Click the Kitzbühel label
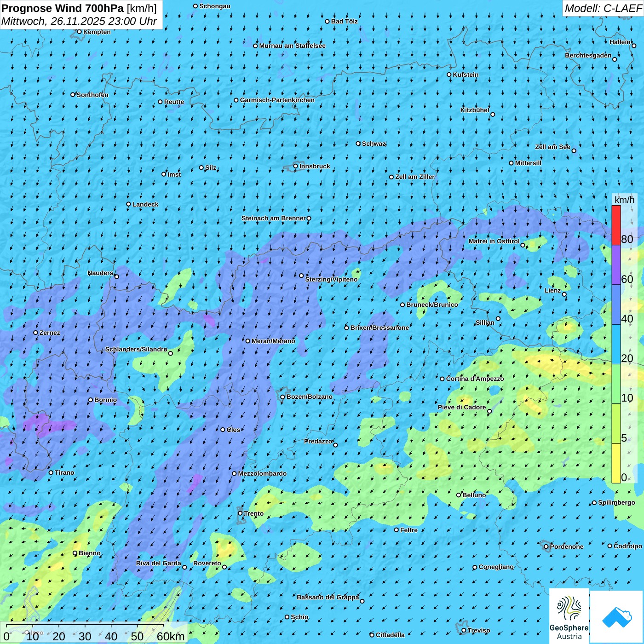This screenshot has height=644, width=644. tap(475, 110)
